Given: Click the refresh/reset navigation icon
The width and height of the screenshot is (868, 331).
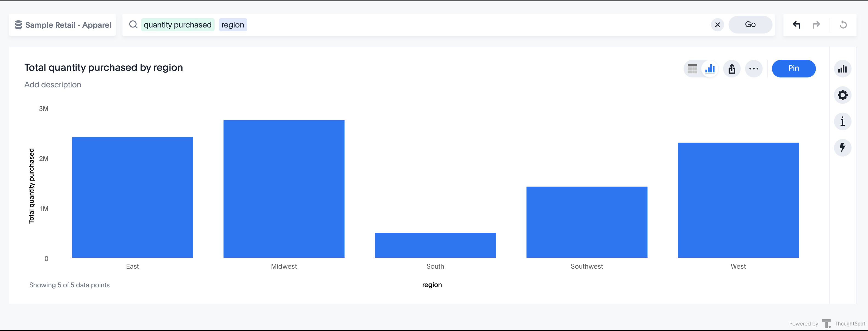Looking at the screenshot, I should point(843,24).
